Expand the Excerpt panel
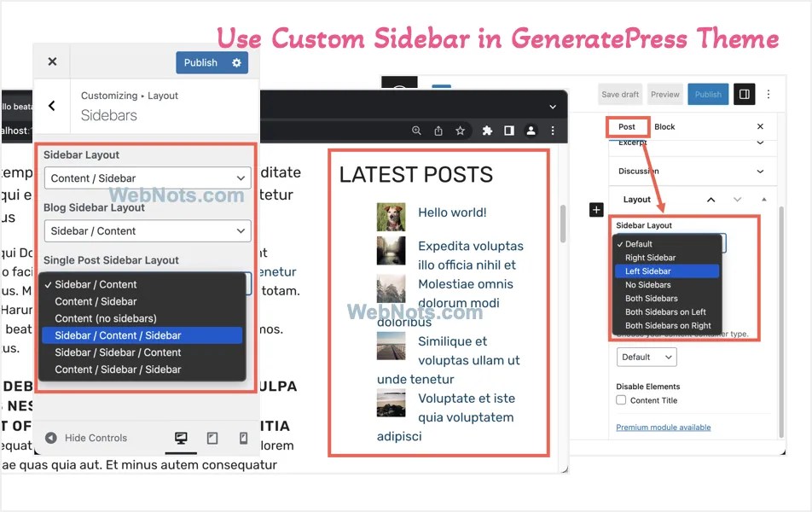The width and height of the screenshot is (812, 512). (x=693, y=143)
